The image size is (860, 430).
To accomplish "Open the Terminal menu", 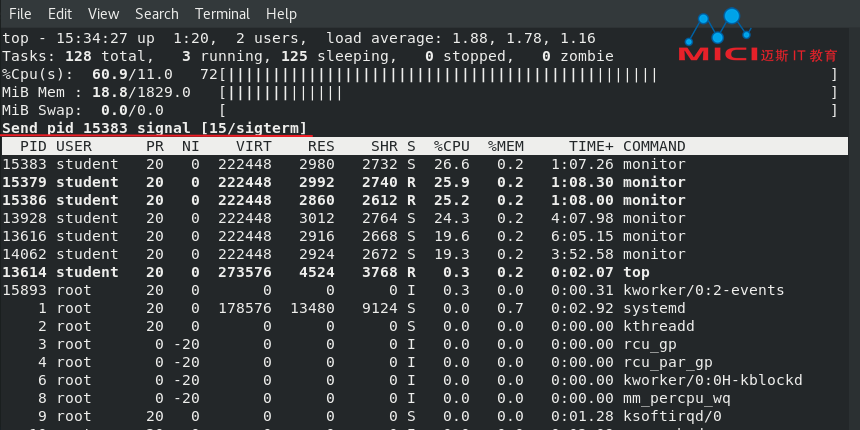I will (222, 14).
